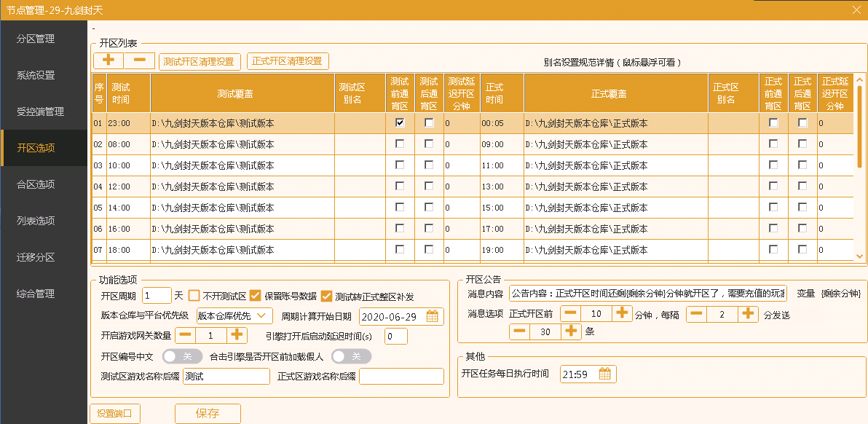
Task: Open calendar icon for 开区任务每日执行时间
Action: point(605,374)
